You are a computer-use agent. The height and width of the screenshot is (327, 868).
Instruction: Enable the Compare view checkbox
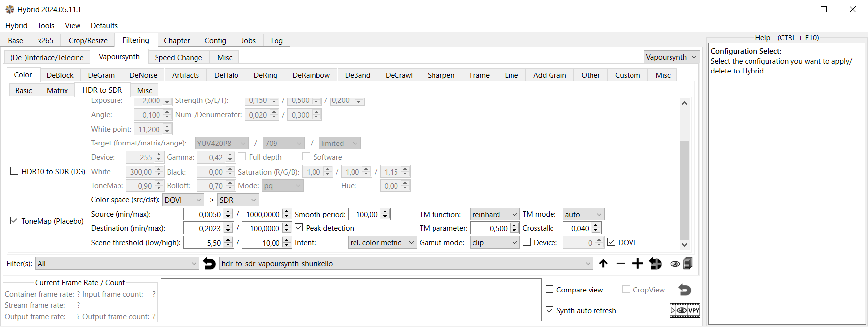coord(550,290)
